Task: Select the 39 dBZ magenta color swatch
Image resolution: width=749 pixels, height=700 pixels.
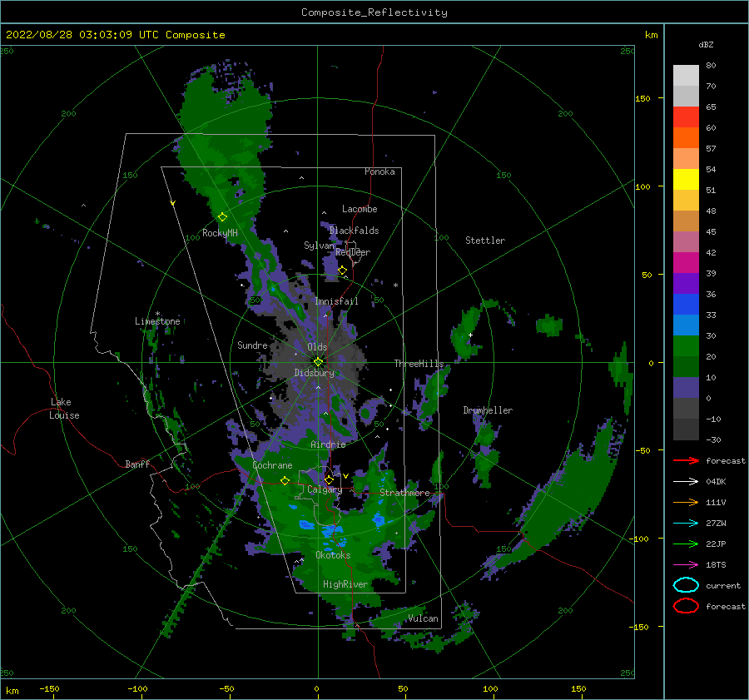Action: tap(686, 263)
